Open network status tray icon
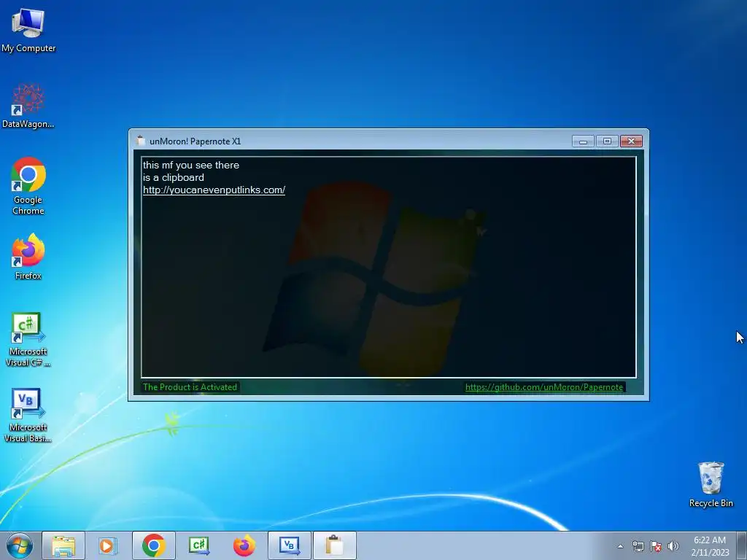Viewport: 747px width, 560px height. coord(638,546)
